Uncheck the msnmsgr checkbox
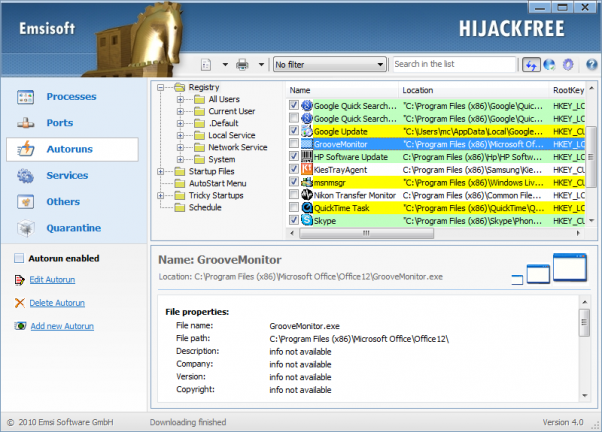Image resolution: width=602 pixels, height=432 pixels. [x=294, y=181]
